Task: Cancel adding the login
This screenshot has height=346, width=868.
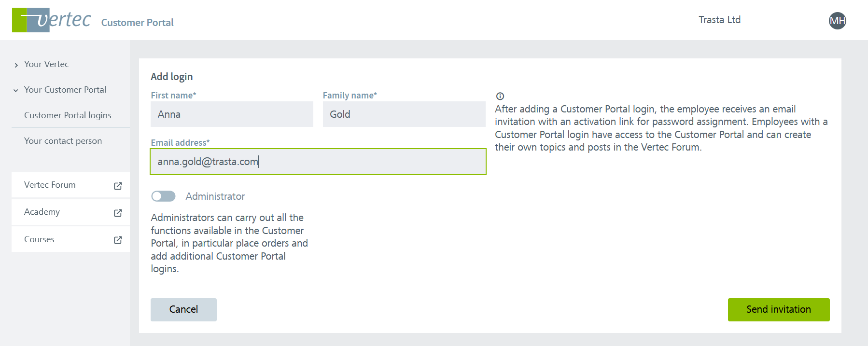Action: pyautogui.click(x=183, y=309)
